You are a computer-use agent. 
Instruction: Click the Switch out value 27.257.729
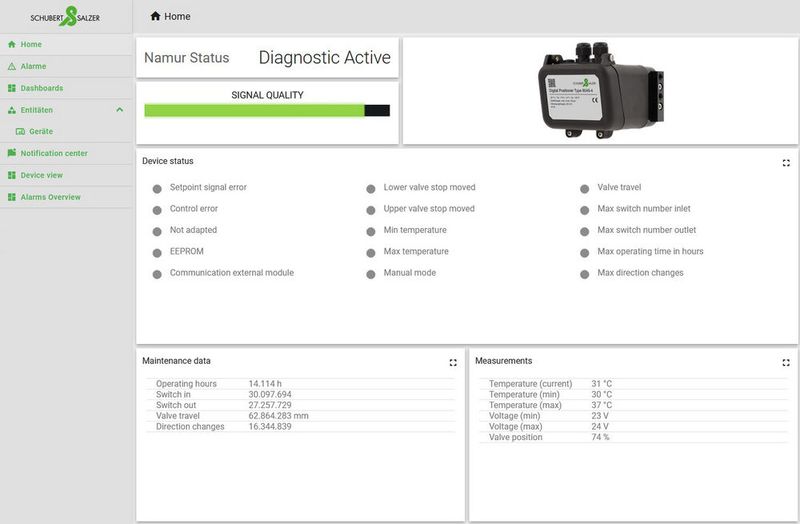point(270,405)
